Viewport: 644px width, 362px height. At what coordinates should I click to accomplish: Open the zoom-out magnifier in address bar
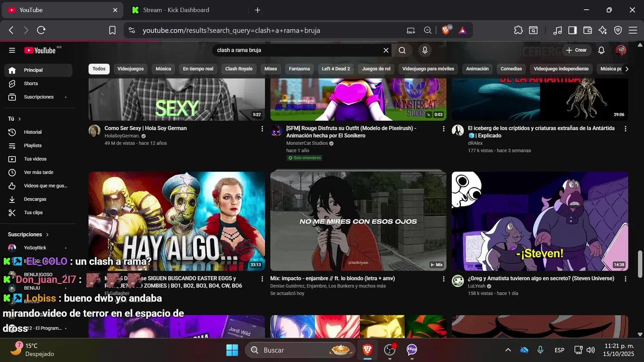pyautogui.click(x=428, y=30)
